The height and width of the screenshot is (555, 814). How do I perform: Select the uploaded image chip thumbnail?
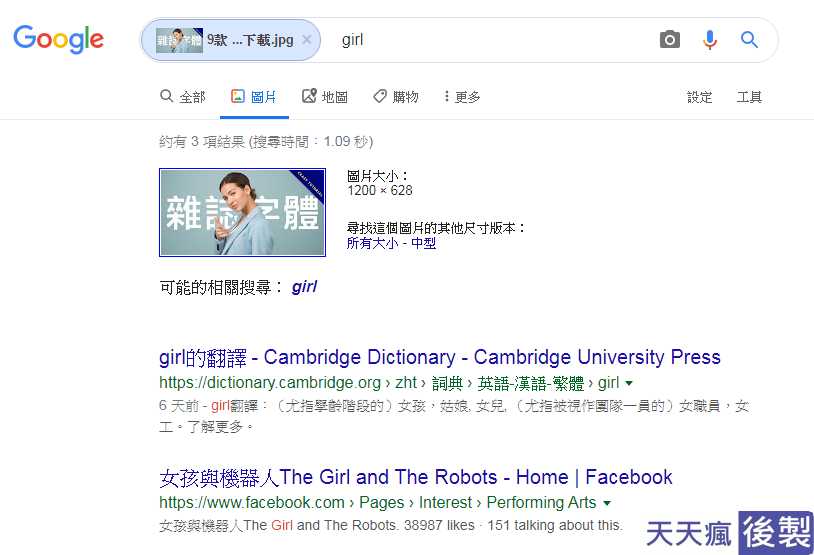click(179, 40)
